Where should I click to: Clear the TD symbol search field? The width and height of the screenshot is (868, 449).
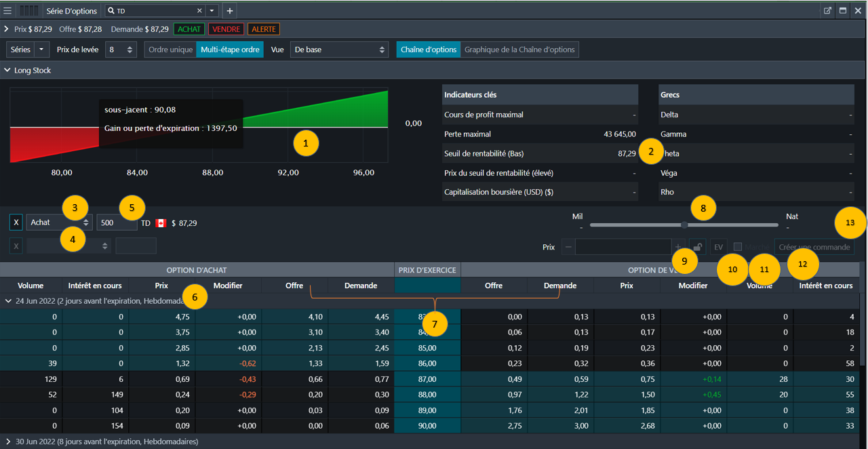click(x=199, y=11)
